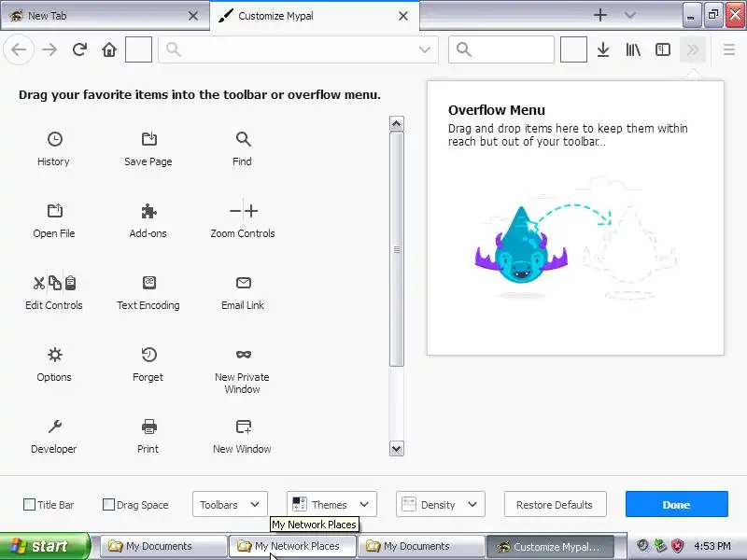The width and height of the screenshot is (747, 560).
Task: Toggle the Sidebars toolbar icon
Action: [663, 49]
